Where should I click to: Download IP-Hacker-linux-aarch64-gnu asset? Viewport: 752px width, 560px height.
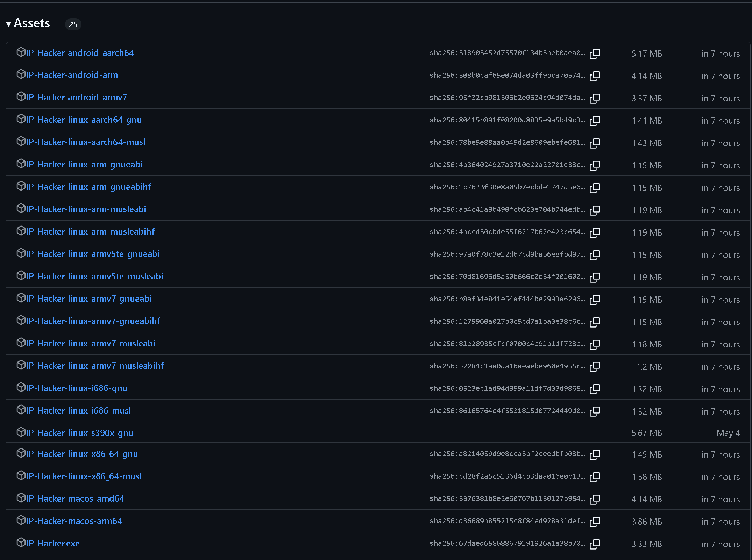(84, 120)
